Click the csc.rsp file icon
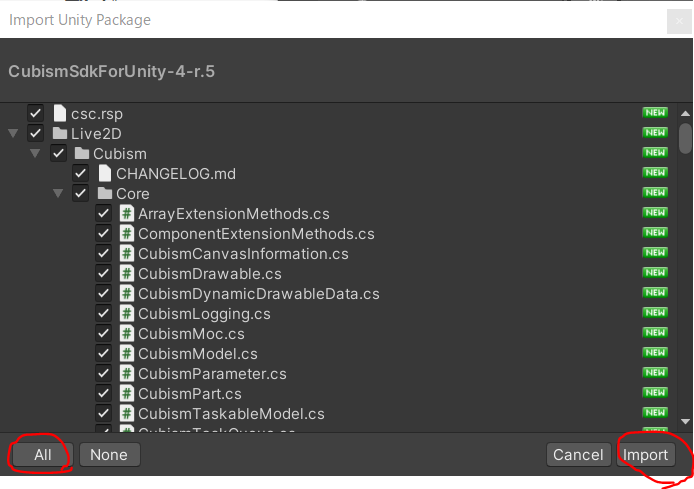This screenshot has height=489, width=694. pyautogui.click(x=60, y=114)
